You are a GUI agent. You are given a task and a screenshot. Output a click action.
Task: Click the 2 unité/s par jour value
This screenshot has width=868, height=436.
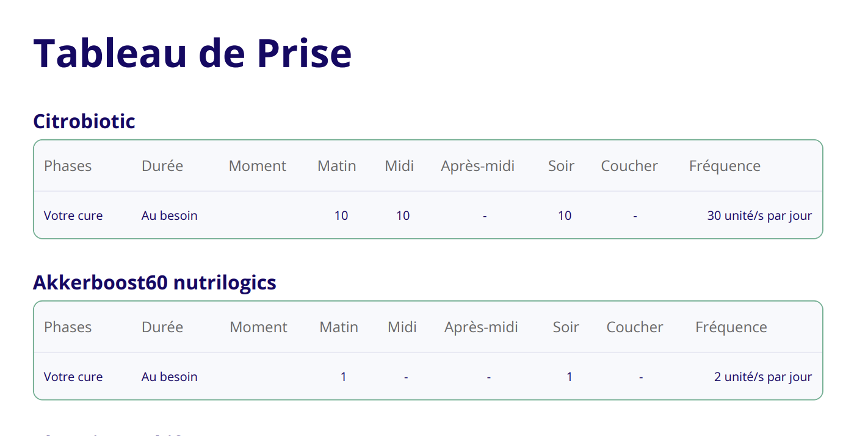763,377
